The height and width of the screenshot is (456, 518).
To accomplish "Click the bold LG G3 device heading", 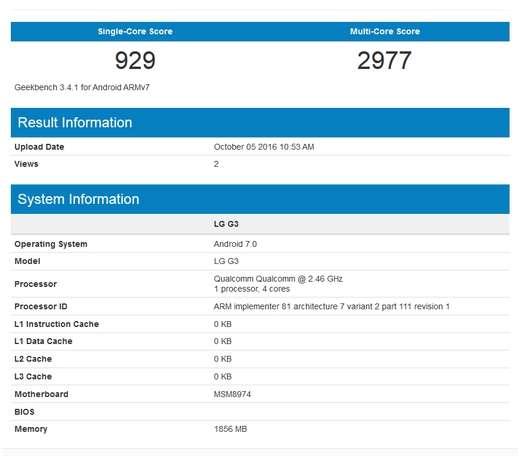I will (226, 224).
